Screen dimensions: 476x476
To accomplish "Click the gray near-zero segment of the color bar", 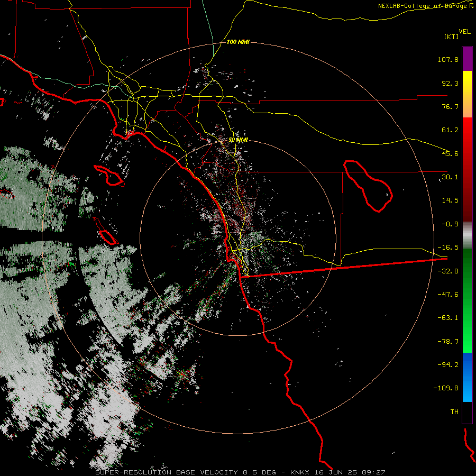I will tap(467, 235).
